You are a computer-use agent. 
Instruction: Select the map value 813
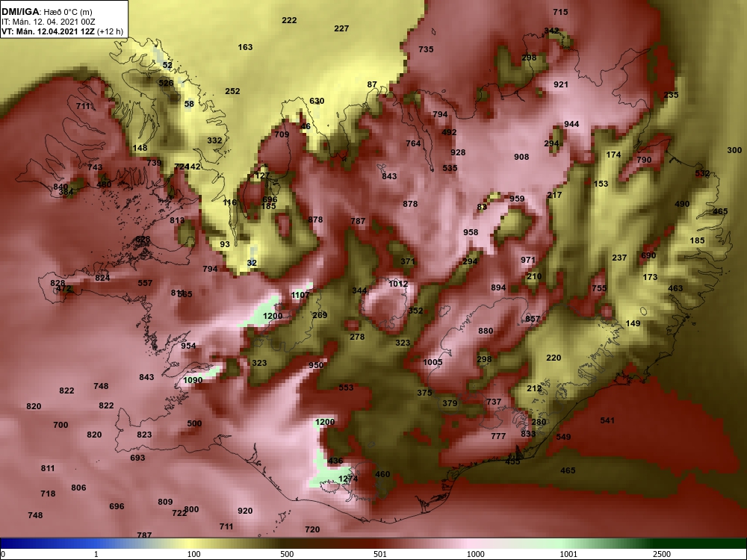[177, 220]
